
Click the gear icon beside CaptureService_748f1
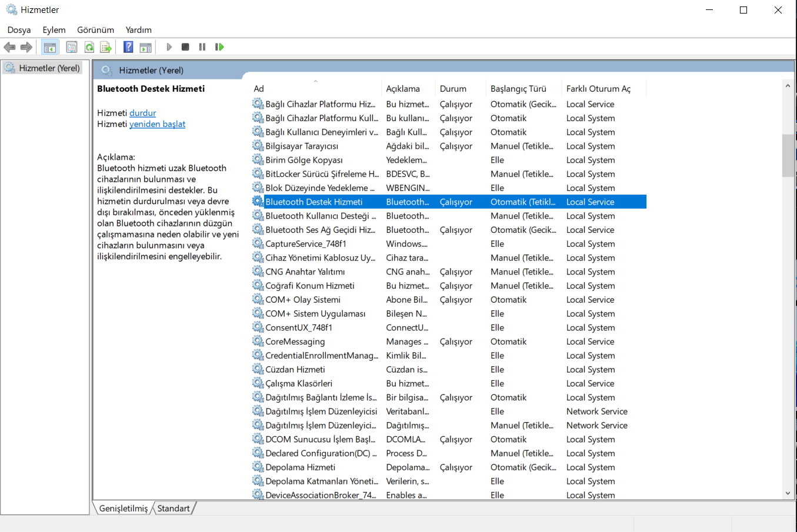[x=258, y=244]
